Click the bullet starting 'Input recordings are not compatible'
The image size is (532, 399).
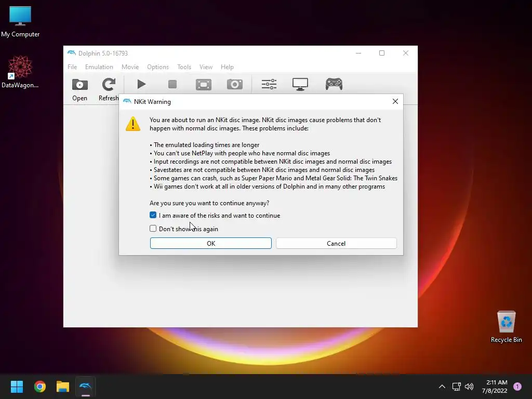[x=271, y=162]
